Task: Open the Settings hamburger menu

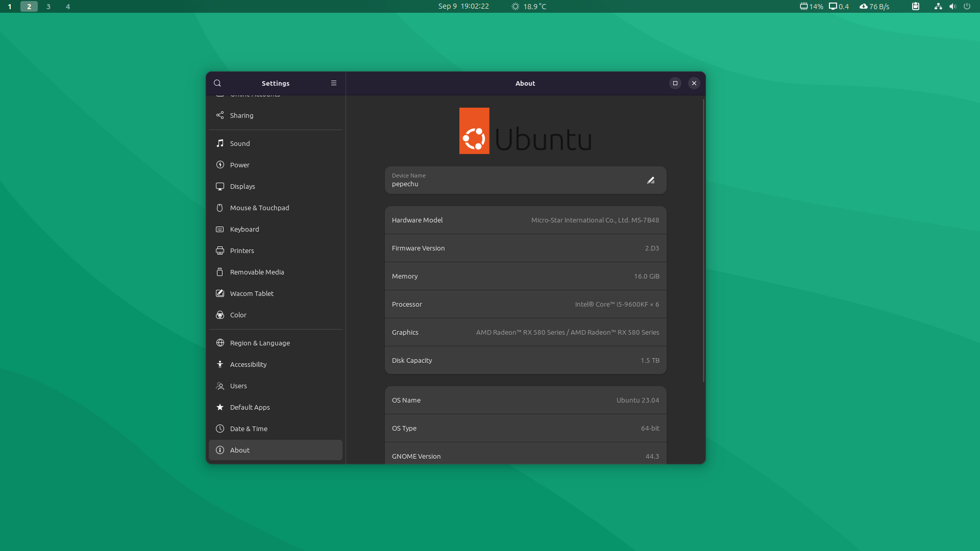Action: [334, 83]
